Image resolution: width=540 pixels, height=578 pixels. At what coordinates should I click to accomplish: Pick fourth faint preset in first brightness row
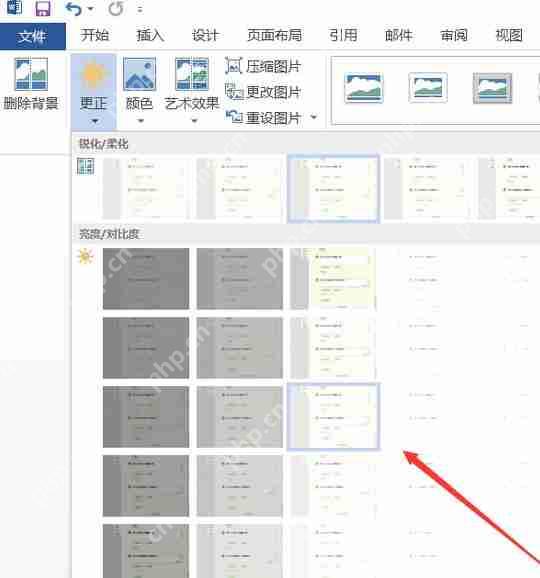(427, 279)
